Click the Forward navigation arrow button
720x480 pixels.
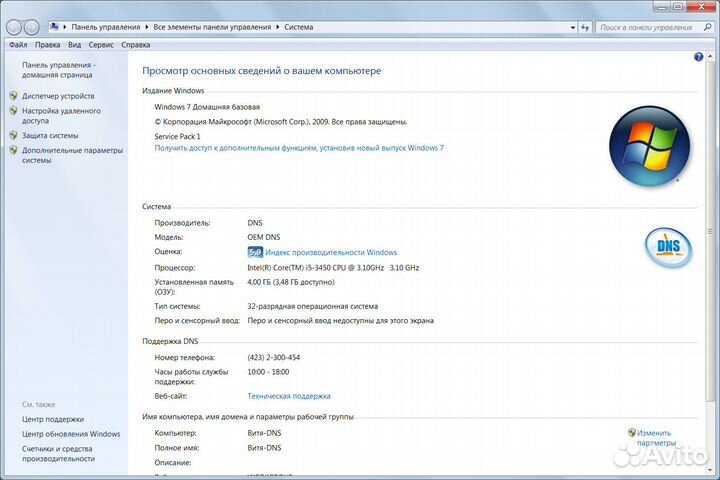[31, 28]
